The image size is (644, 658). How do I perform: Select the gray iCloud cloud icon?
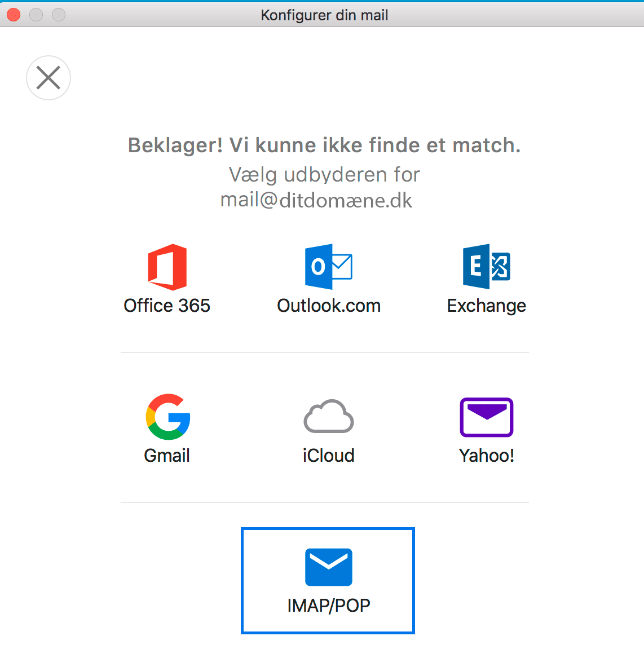[x=329, y=416]
